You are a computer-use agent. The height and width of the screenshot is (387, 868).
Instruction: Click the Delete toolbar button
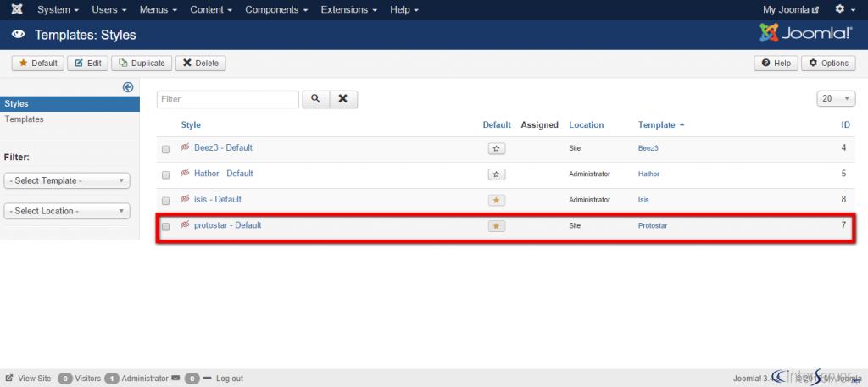pyautogui.click(x=200, y=63)
